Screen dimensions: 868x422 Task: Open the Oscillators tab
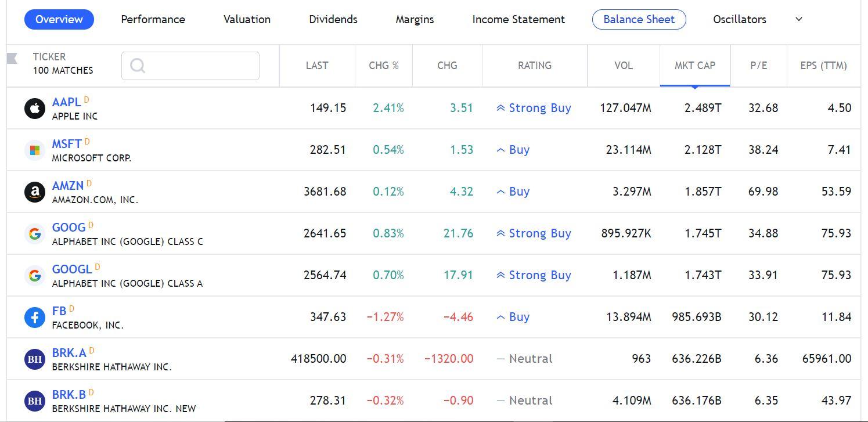tap(740, 19)
